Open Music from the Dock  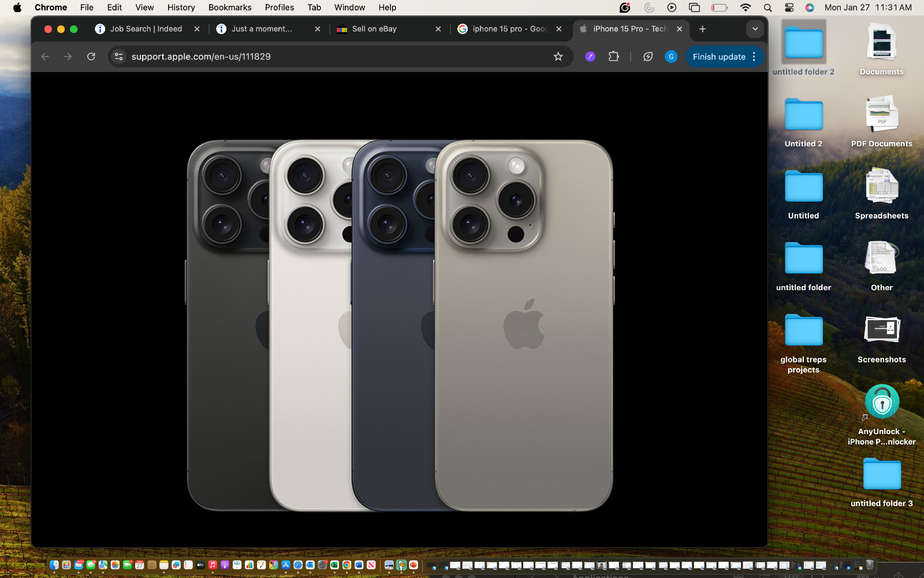tap(213, 565)
